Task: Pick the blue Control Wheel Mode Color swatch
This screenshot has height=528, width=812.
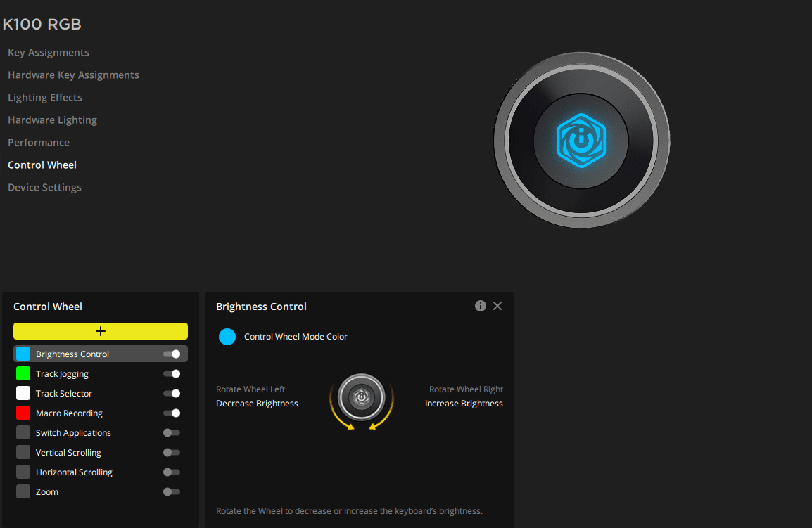Action: pyautogui.click(x=227, y=337)
